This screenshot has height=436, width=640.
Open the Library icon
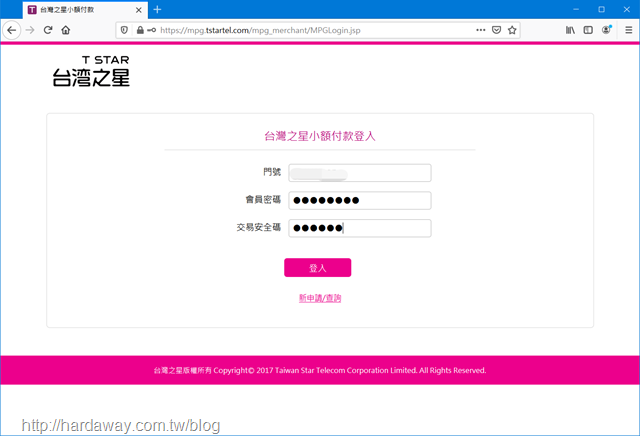[570, 30]
